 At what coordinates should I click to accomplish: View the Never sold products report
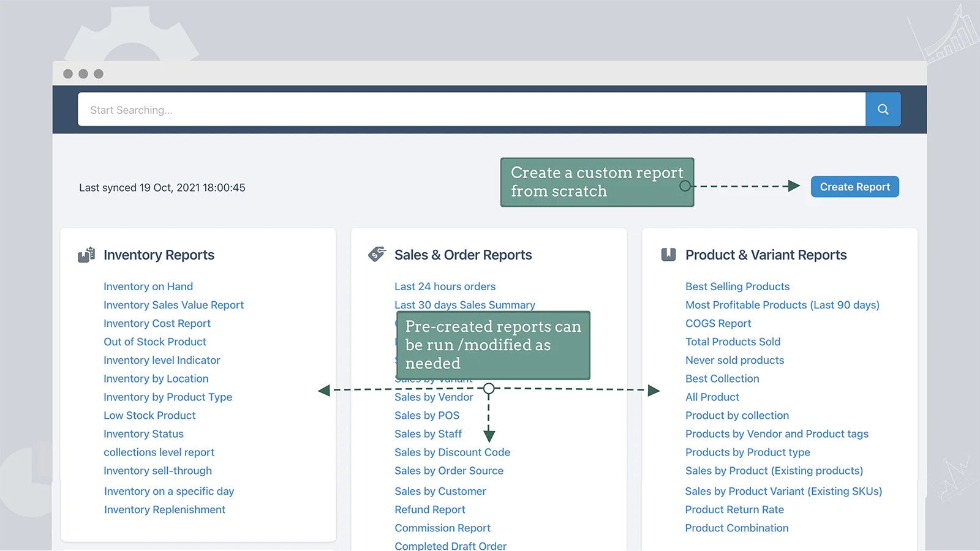tap(734, 360)
